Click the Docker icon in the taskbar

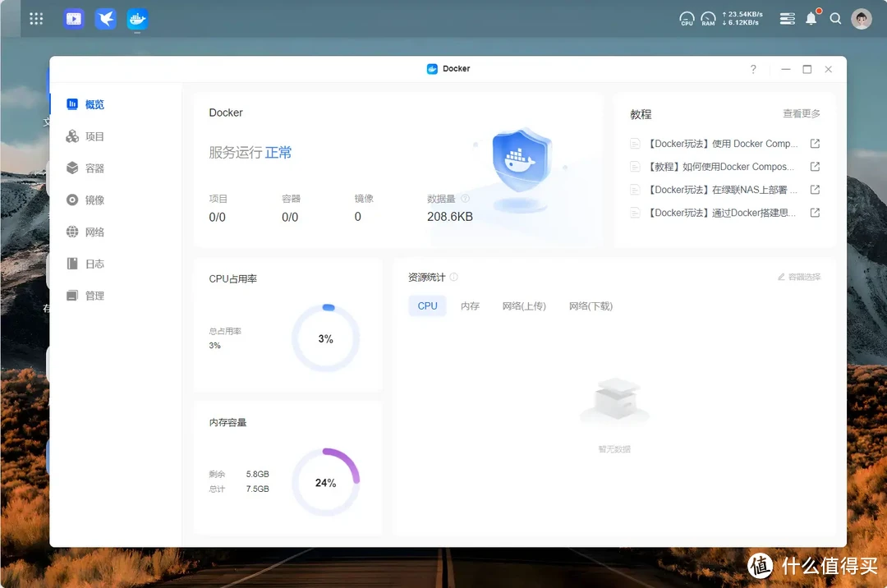137,18
